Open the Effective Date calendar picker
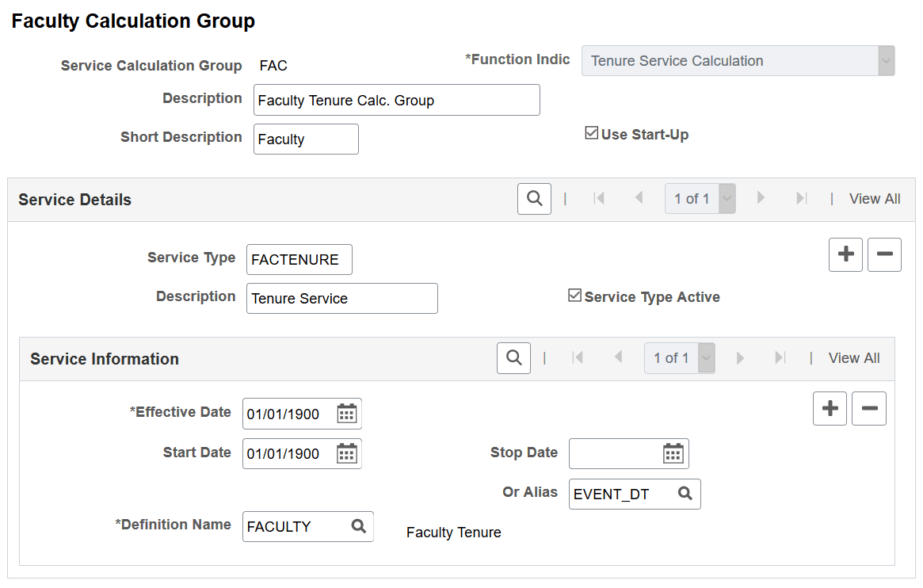The width and height of the screenshot is (923, 588). pyautogui.click(x=347, y=413)
